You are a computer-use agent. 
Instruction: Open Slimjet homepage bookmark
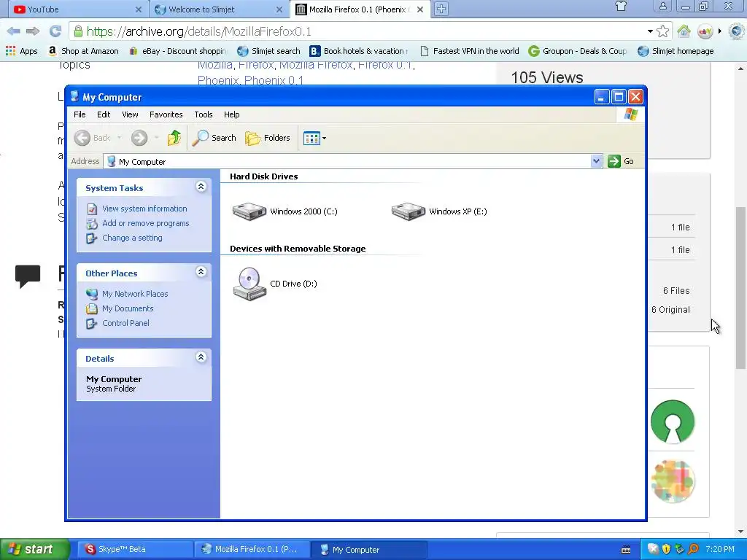click(x=676, y=51)
